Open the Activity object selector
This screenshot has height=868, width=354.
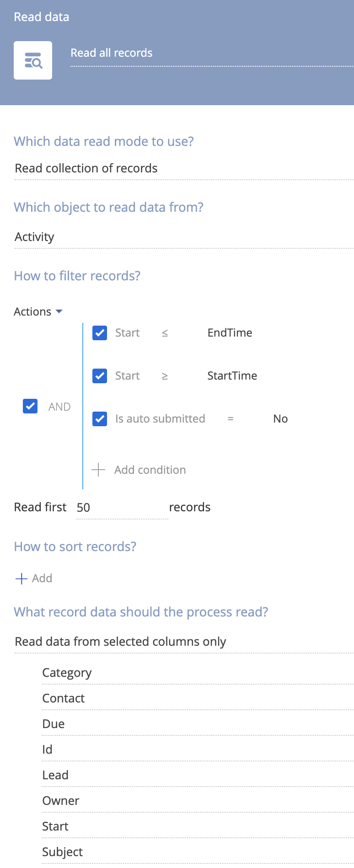184,237
